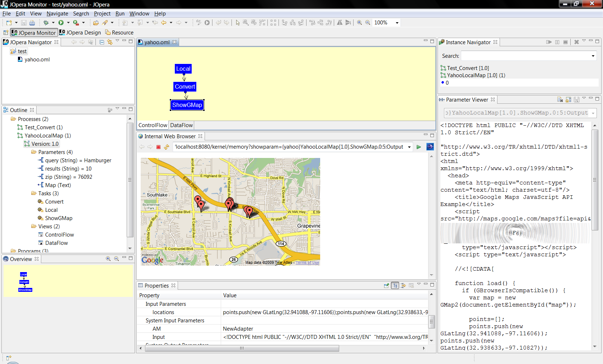
Task: Select YahooLocalMap [1.0] (1) in Instance Navigator
Action: pyautogui.click(x=473, y=75)
